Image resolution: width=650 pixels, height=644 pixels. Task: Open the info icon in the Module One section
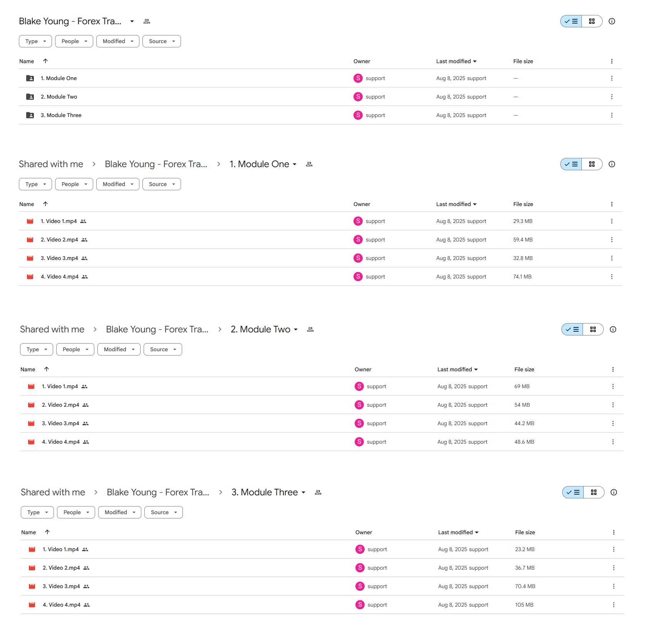click(x=612, y=164)
